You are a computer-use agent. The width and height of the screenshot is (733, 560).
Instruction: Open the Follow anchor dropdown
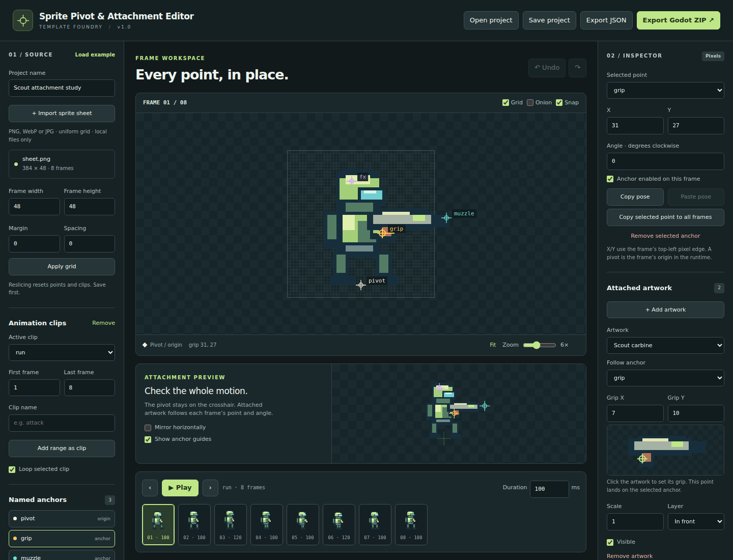click(665, 378)
